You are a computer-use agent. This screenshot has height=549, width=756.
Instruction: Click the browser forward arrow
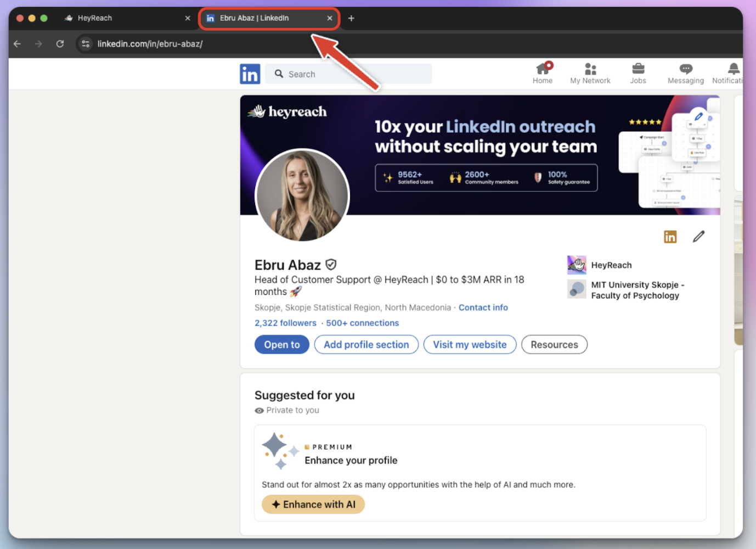(38, 44)
